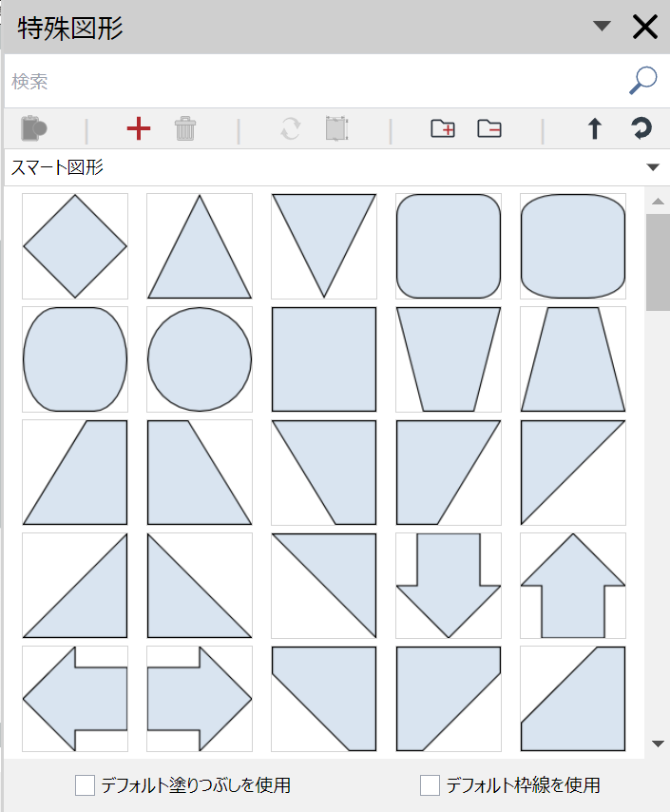The height and width of the screenshot is (812, 670).
Task: Click the scrollbar up arrow
Action: (658, 202)
